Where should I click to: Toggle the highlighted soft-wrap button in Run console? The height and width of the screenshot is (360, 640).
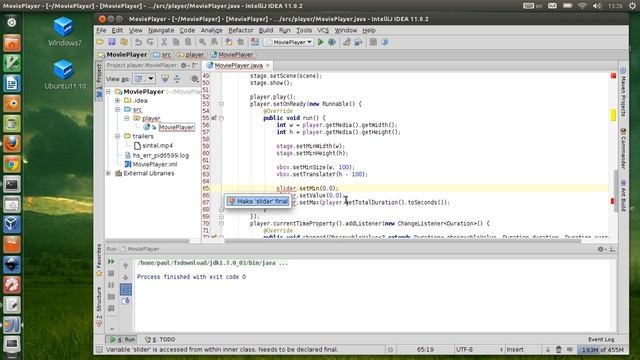pyautogui.click(x=126, y=289)
